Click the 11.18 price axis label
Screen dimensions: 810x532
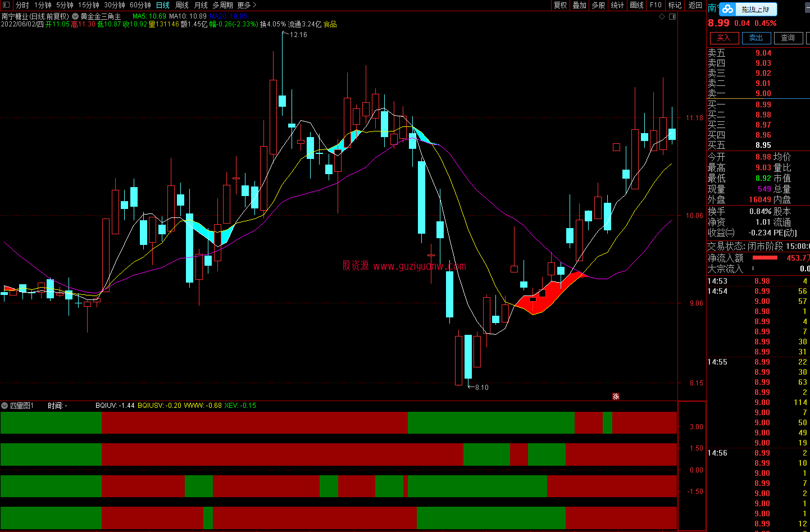pos(694,118)
